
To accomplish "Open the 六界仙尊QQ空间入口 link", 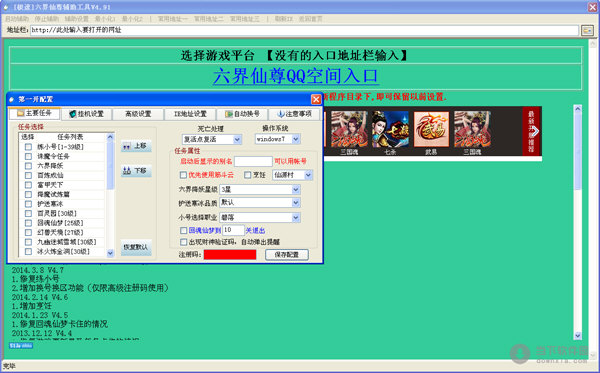I will [296, 76].
